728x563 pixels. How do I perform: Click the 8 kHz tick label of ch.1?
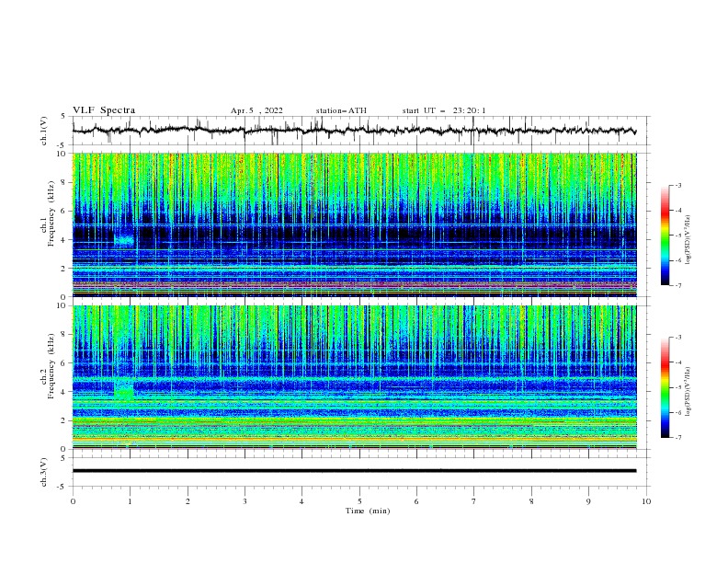click(x=64, y=182)
